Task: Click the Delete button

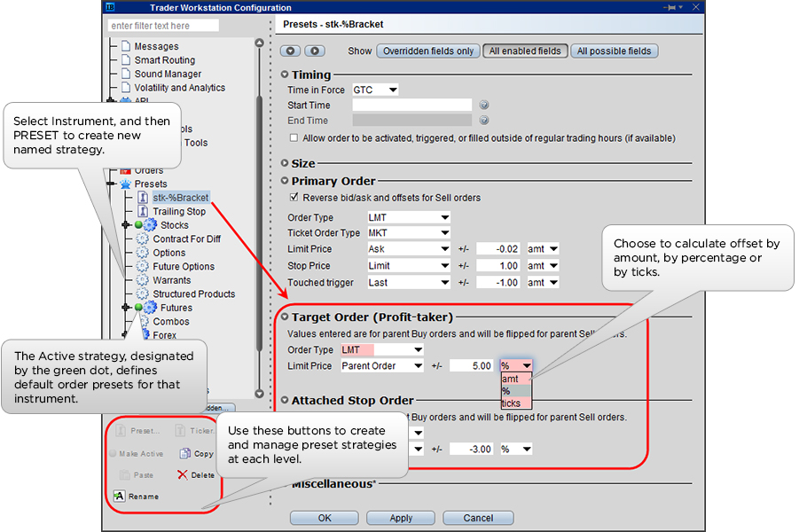Action: click(x=196, y=474)
